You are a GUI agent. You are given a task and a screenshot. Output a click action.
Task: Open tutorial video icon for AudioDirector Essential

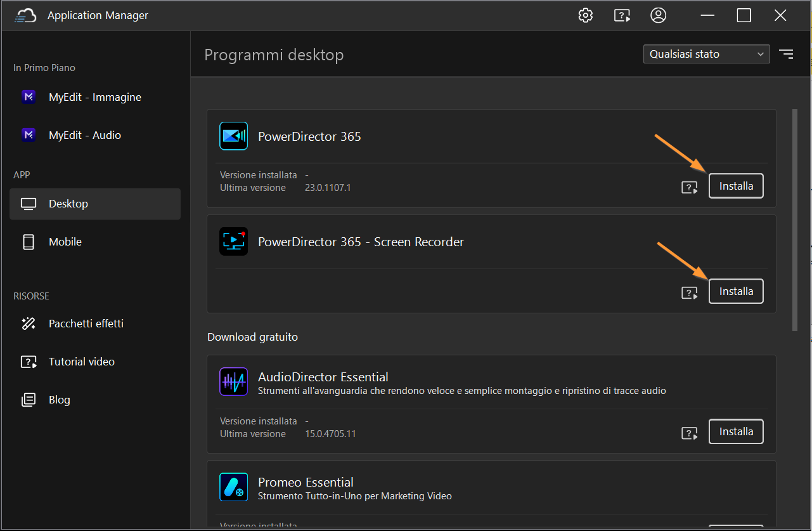689,433
